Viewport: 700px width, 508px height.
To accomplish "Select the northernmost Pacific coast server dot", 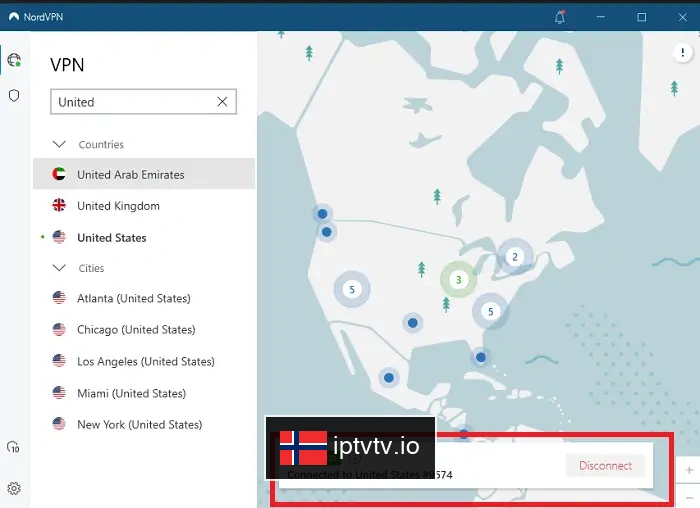I will [x=322, y=214].
